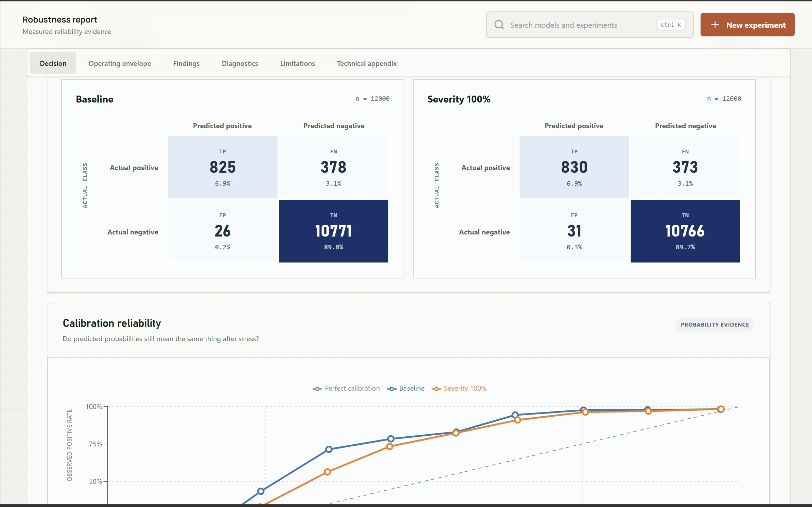812x507 pixels.
Task: Click the Probability Evidence badge
Action: coord(715,324)
